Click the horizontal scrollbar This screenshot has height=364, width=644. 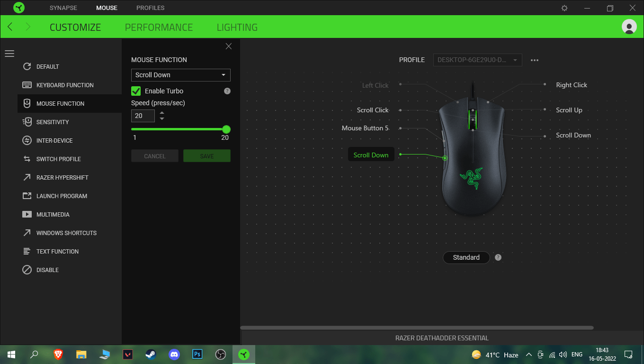417,328
